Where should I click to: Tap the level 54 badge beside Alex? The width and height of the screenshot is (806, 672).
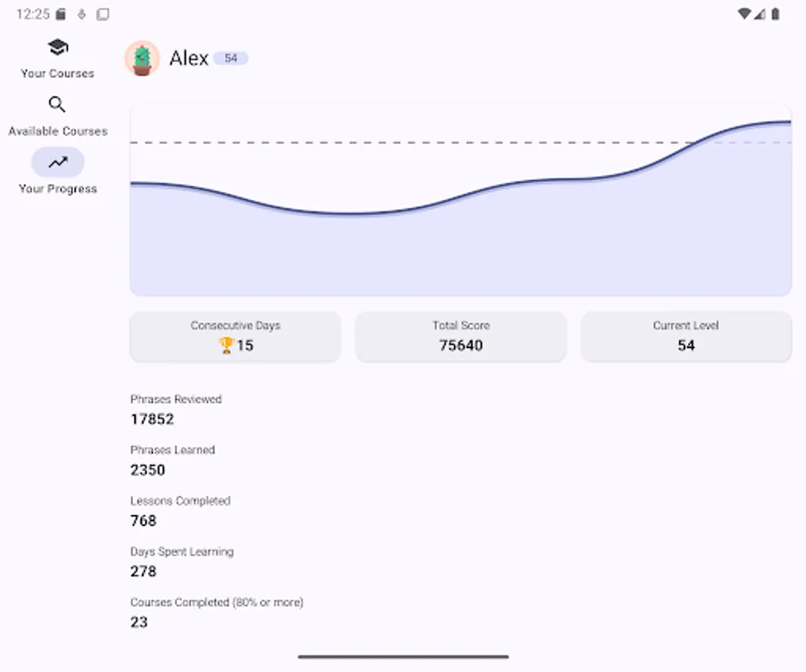coord(232,57)
